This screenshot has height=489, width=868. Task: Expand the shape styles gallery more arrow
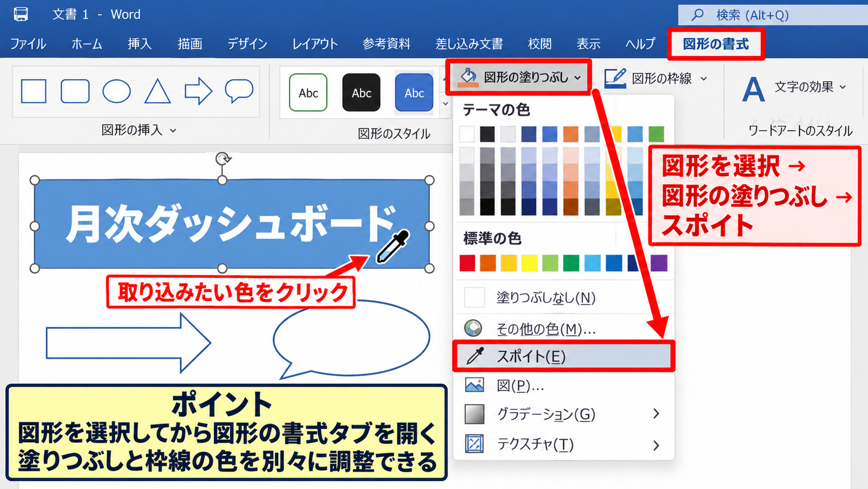pyautogui.click(x=445, y=104)
